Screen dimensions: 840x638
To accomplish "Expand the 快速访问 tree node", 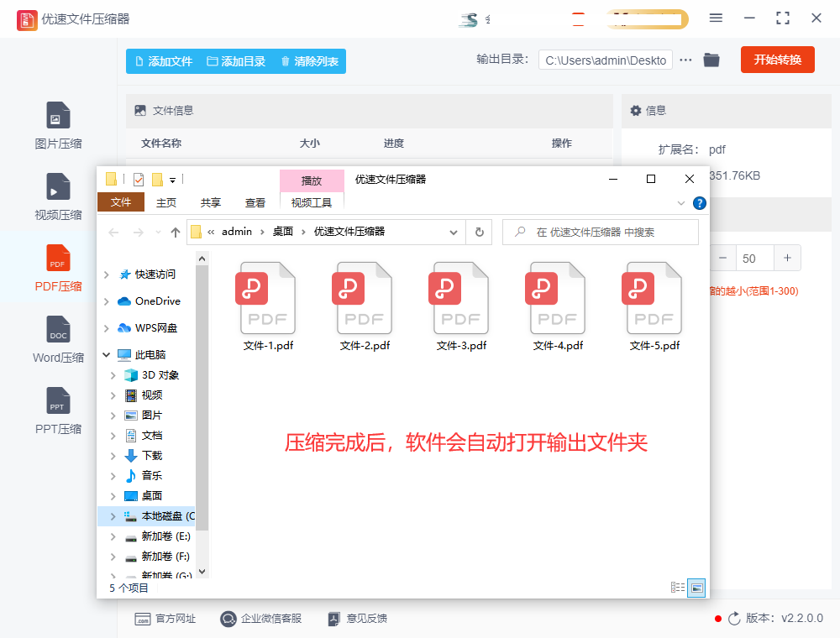I will tap(106, 275).
